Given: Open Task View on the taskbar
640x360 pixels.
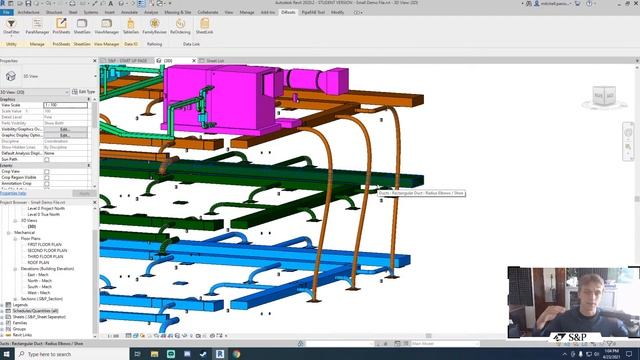Looking at the screenshot, I should 137,354.
